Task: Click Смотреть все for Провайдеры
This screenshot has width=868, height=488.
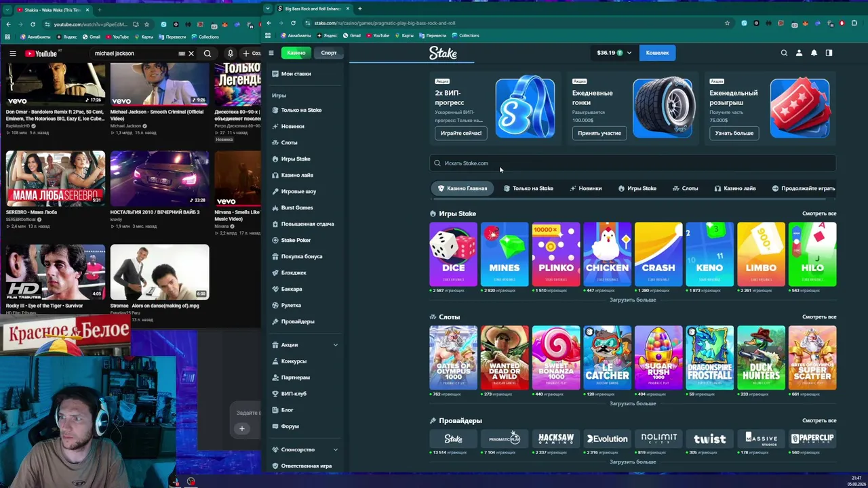Action: tap(819, 421)
